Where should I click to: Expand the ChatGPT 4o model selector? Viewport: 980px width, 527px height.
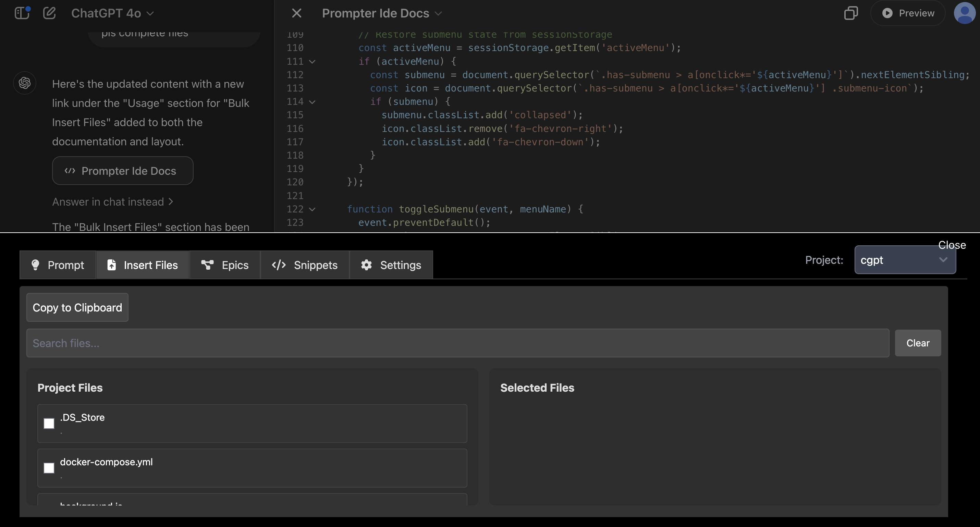click(x=112, y=13)
